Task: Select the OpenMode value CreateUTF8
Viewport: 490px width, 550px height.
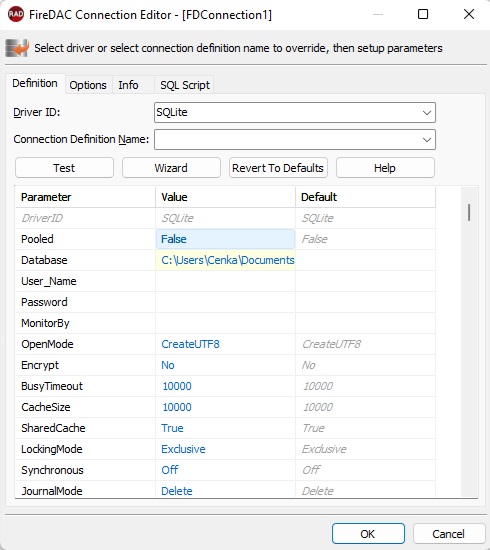Action: (x=225, y=344)
